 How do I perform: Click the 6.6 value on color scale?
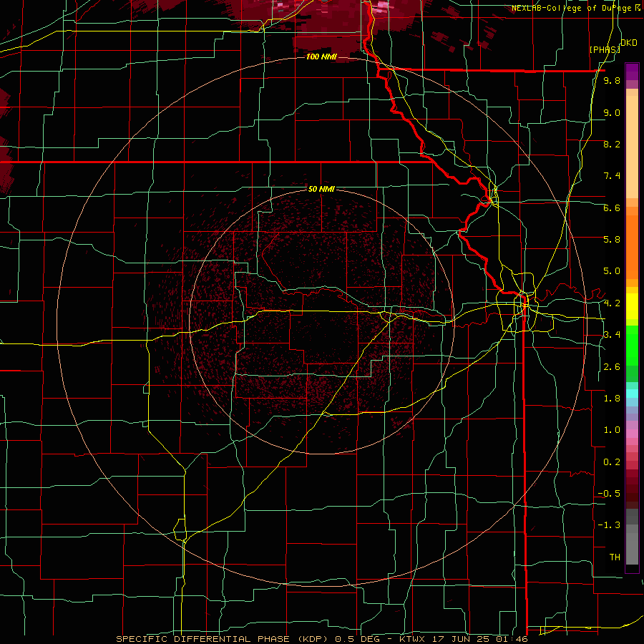pos(612,208)
